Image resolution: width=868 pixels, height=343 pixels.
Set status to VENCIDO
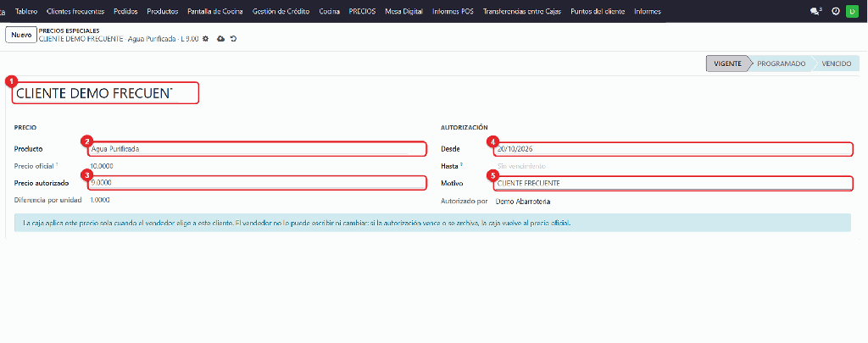pyautogui.click(x=837, y=64)
